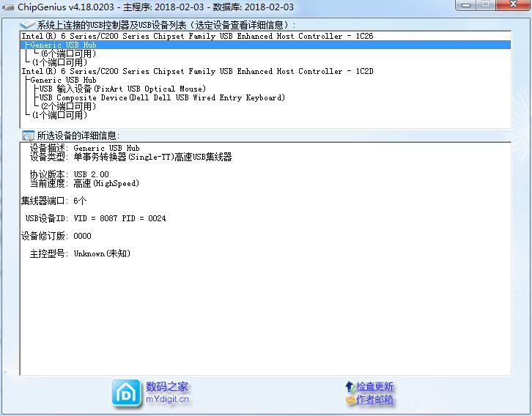The width and height of the screenshot is (532, 416).
Task: Select the (6个端口可用) ports entry
Action: tap(69, 53)
